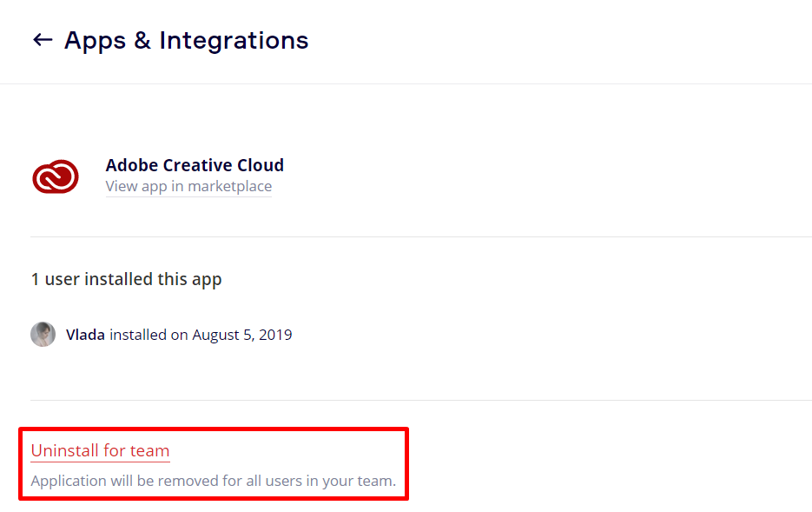Click the August 5, 2019 install date
The height and width of the screenshot is (512, 812).
coord(241,335)
